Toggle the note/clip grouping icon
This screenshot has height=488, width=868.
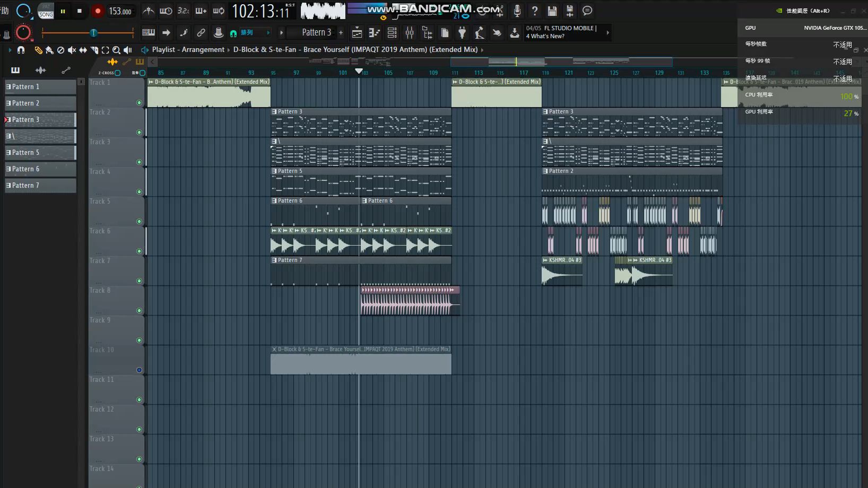(184, 33)
